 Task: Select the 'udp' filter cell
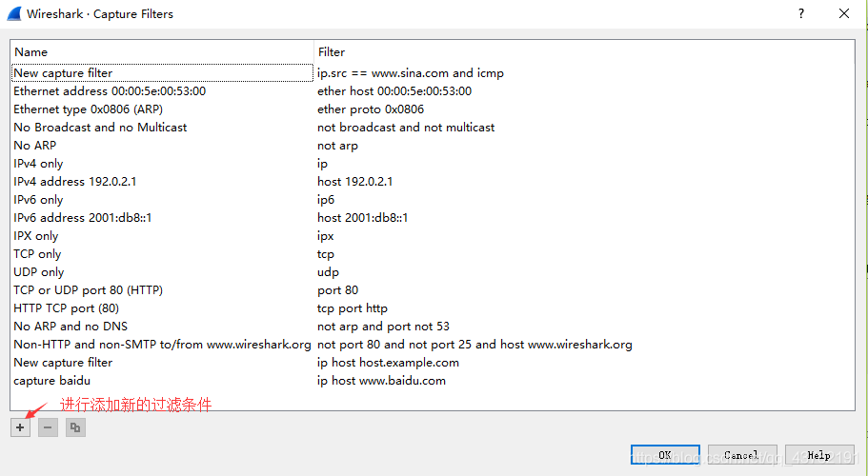point(328,272)
